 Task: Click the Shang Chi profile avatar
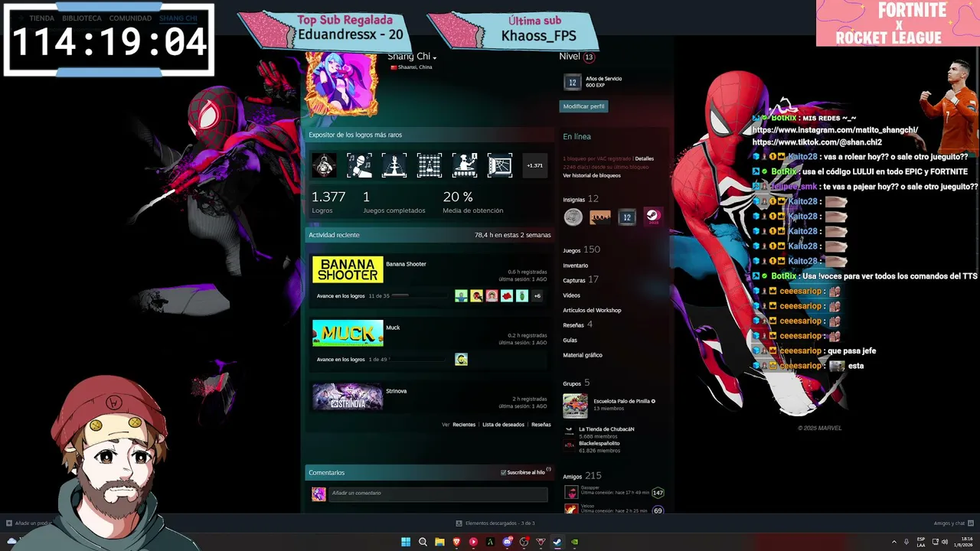[341, 83]
